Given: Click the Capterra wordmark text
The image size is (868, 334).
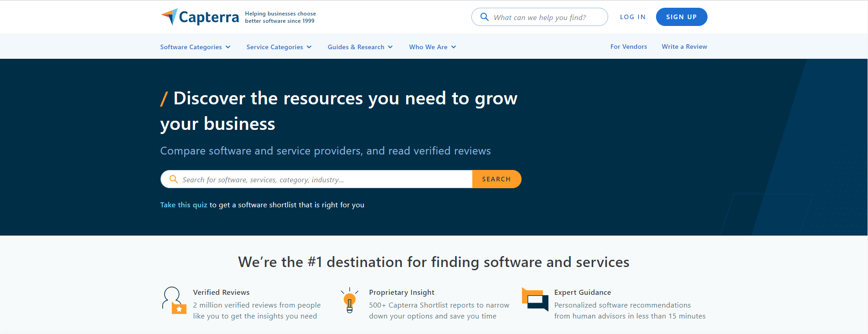Looking at the screenshot, I should tap(209, 17).
